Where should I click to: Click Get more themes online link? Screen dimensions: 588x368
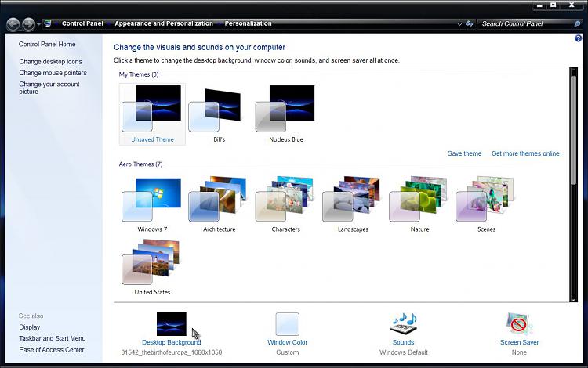point(525,153)
